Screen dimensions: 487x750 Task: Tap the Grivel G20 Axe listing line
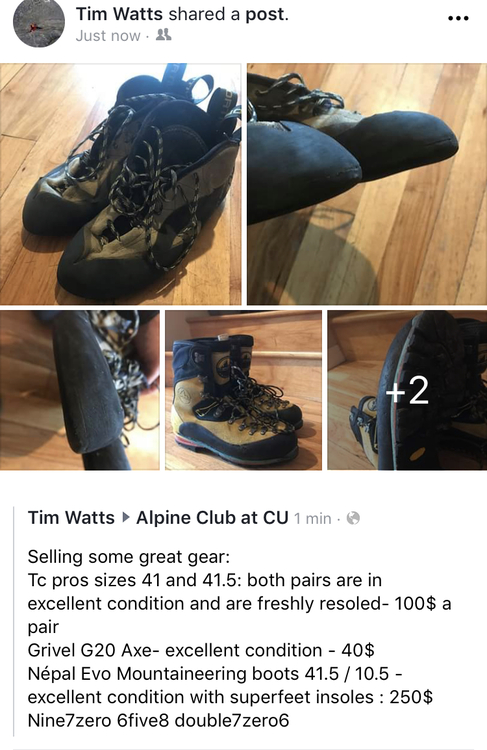coord(201,651)
